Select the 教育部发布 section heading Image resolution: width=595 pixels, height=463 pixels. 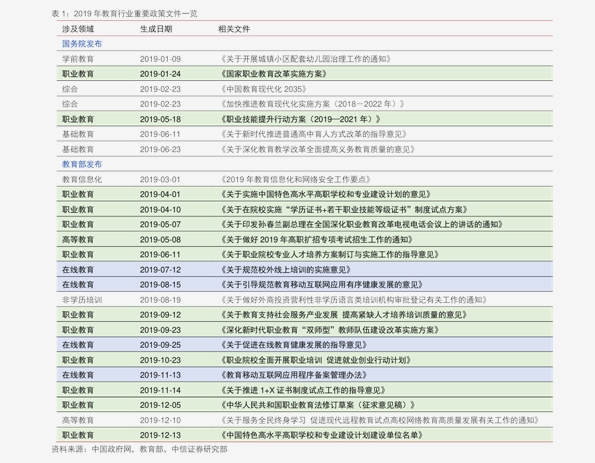(82, 164)
